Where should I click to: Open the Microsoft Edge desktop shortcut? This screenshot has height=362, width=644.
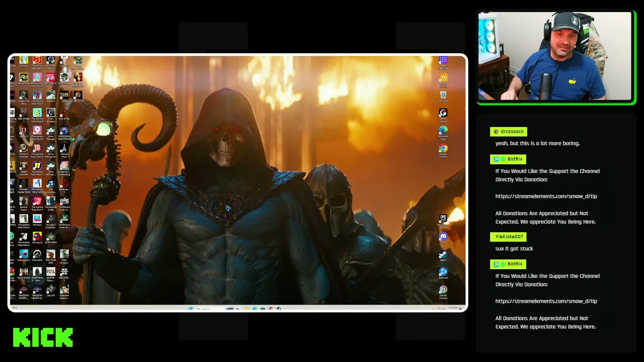443,132
